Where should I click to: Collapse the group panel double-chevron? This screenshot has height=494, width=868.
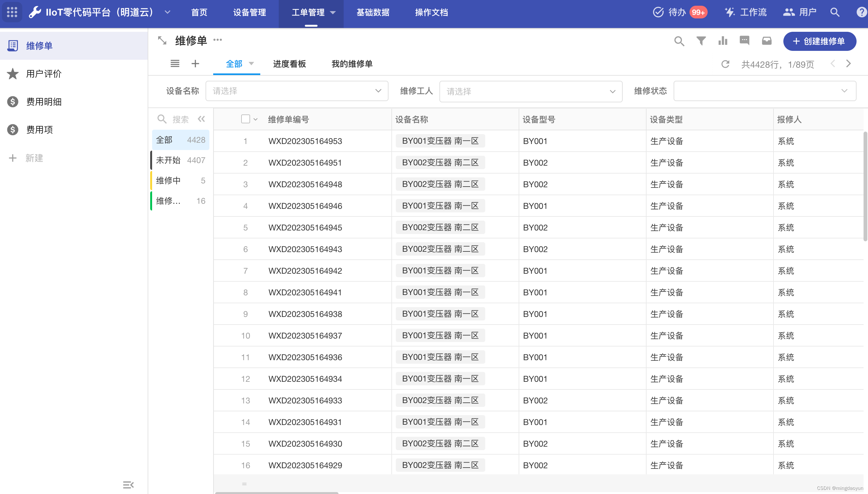click(201, 119)
